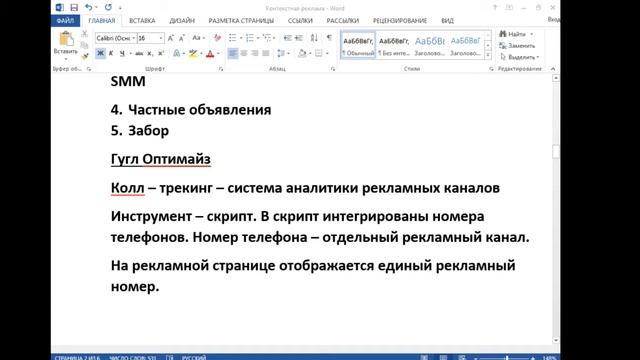Apply numbered list formatting

pyautogui.click(x=249, y=38)
